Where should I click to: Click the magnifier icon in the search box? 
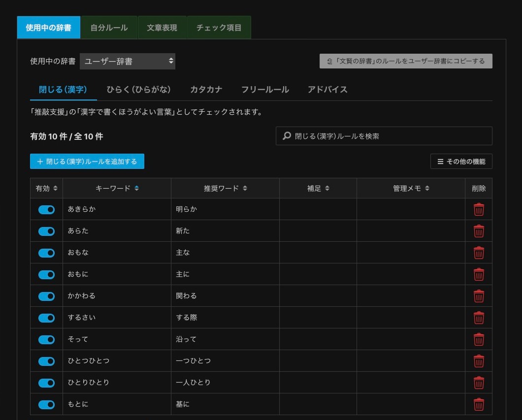[286, 135]
